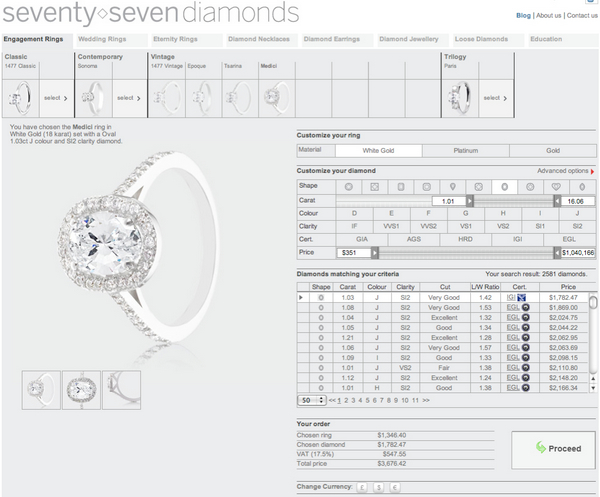The image size is (600, 497).
Task: Open the EGL certificate icon for the $2,098.15 diamond
Action: click(x=526, y=357)
